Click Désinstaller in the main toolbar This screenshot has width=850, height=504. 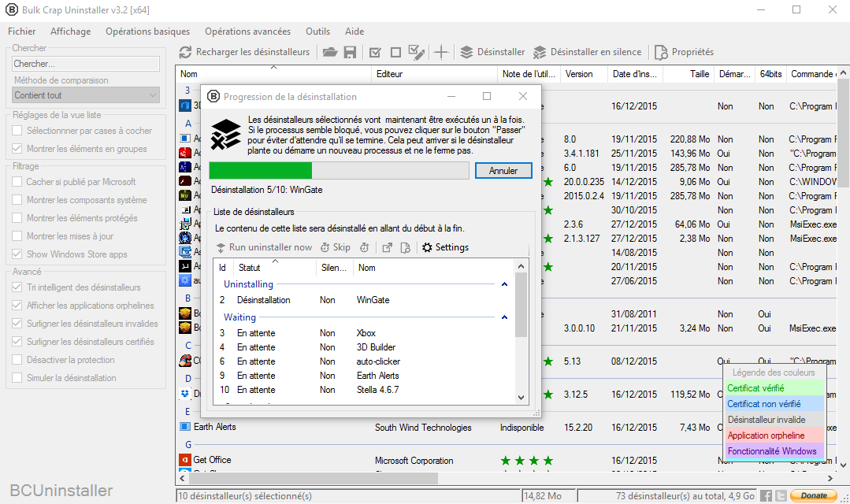coord(492,52)
